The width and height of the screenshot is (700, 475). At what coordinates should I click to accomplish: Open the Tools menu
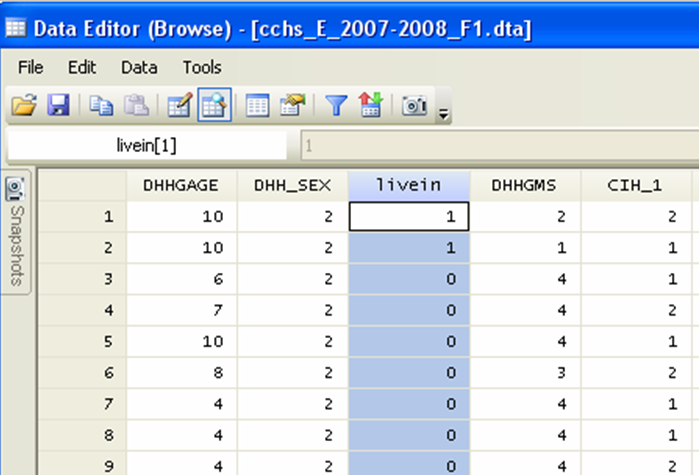pyautogui.click(x=201, y=67)
